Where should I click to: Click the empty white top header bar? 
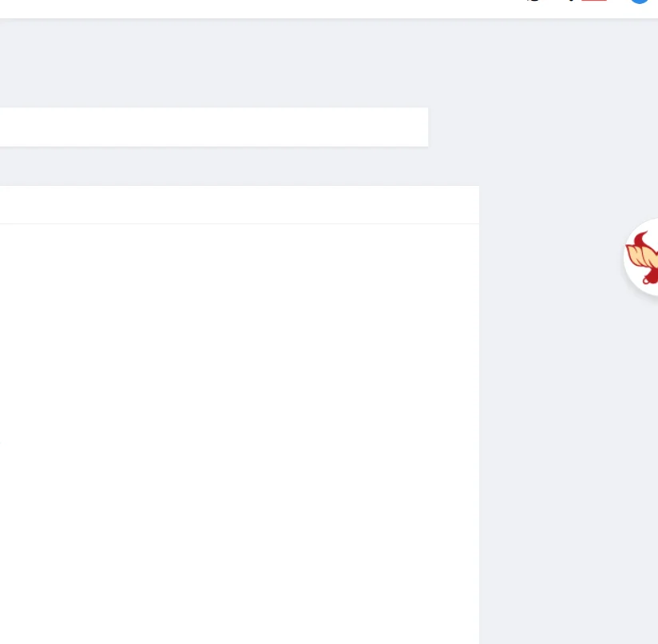(x=260, y=9)
